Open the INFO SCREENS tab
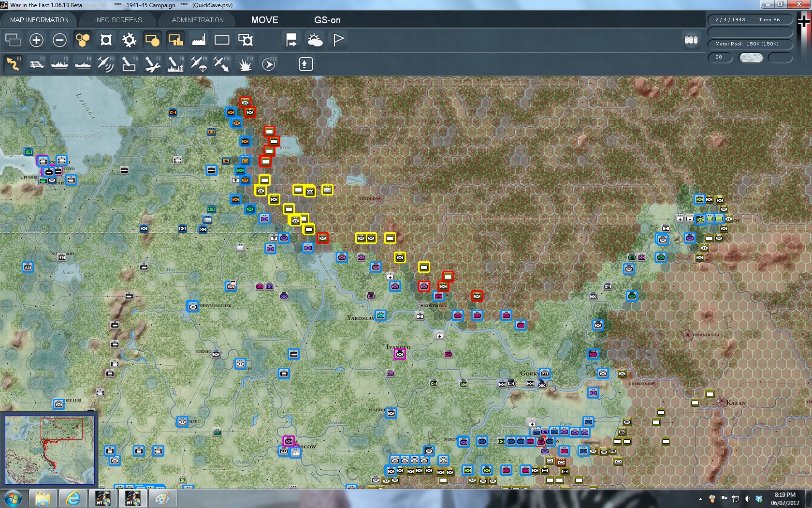This screenshot has width=812, height=508. [118, 20]
